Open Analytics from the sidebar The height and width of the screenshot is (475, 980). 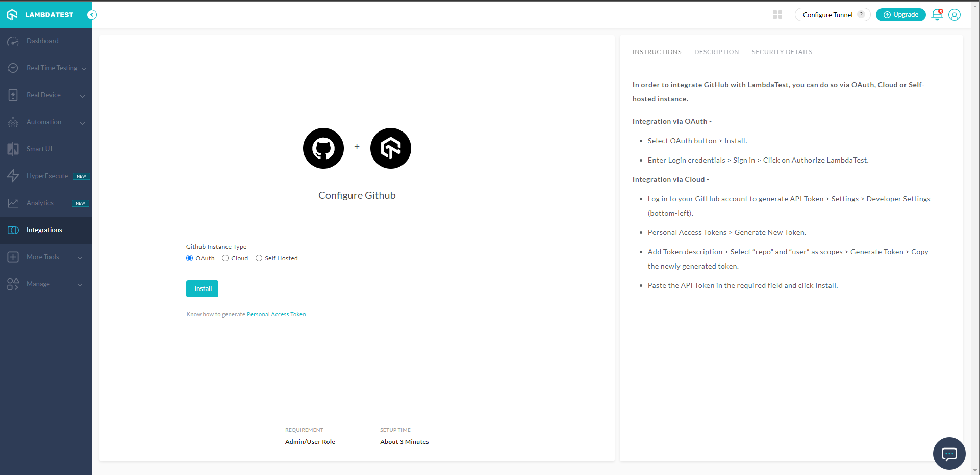[46, 203]
